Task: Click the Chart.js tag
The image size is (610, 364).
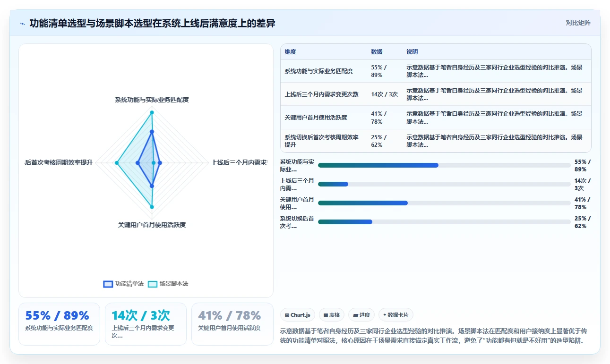Action: [x=298, y=315]
